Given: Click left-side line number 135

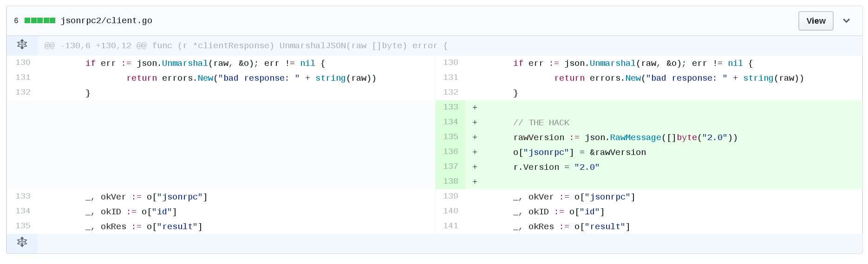Looking at the screenshot, I should point(23,226).
